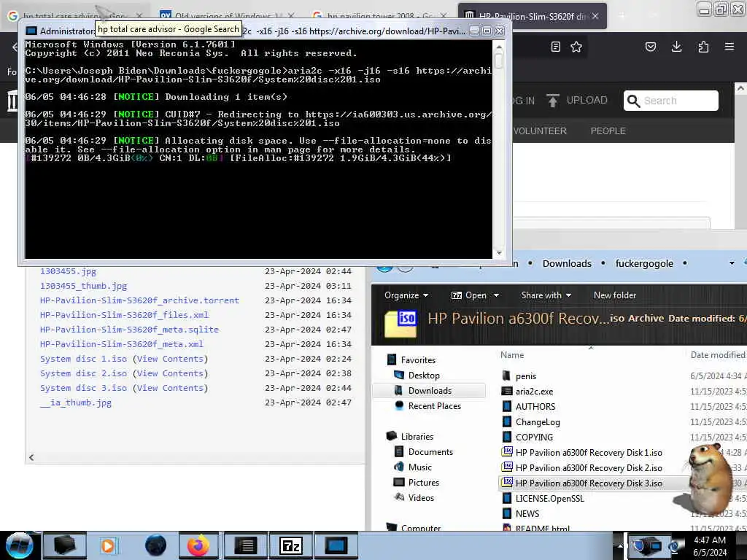Select the LICENSE.OpenSSL file
Screen dimensions: 747x560
point(549,499)
